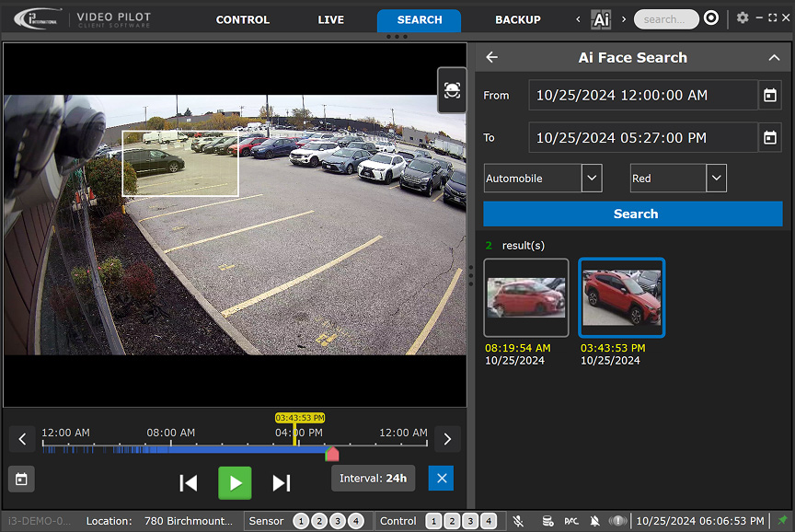The image size is (795, 532).
Task: Open the settings gear in the title bar
Action: click(742, 17)
